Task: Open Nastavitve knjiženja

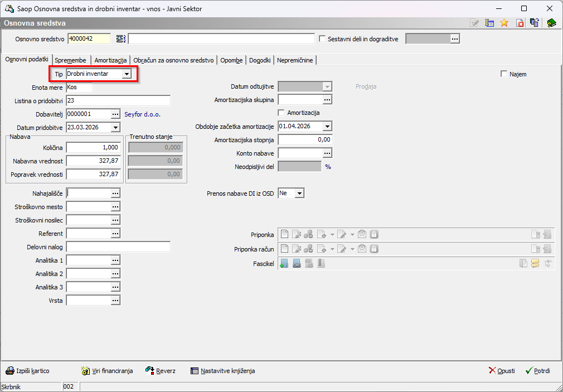Action: [x=223, y=371]
